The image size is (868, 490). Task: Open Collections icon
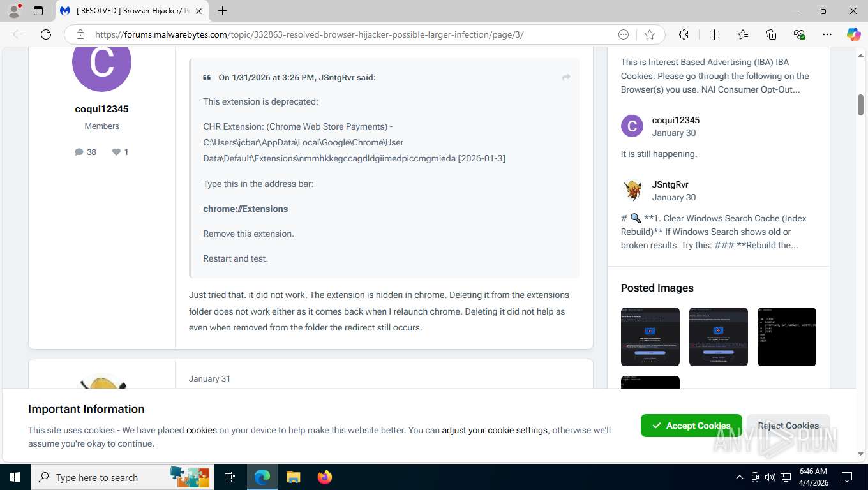[x=771, y=34]
